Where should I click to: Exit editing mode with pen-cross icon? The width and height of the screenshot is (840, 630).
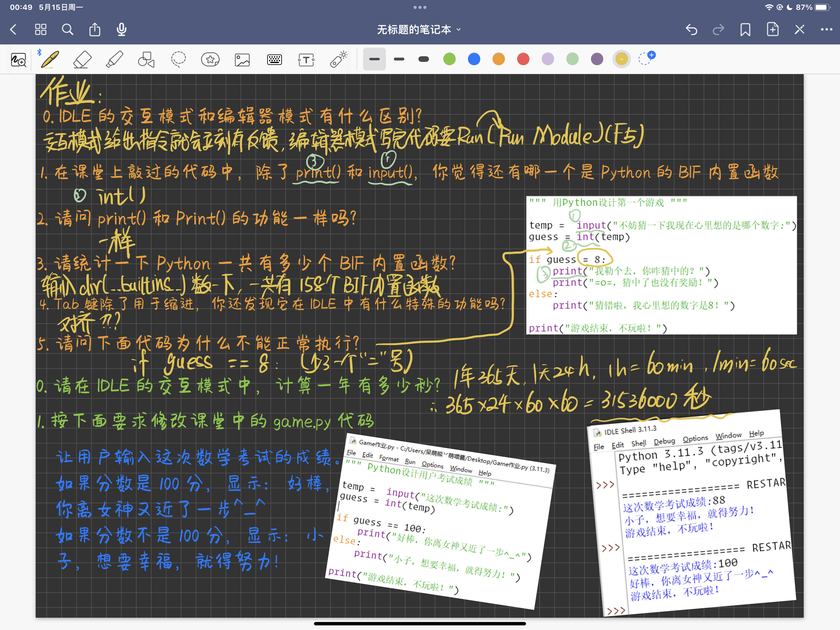pyautogui.click(x=799, y=29)
